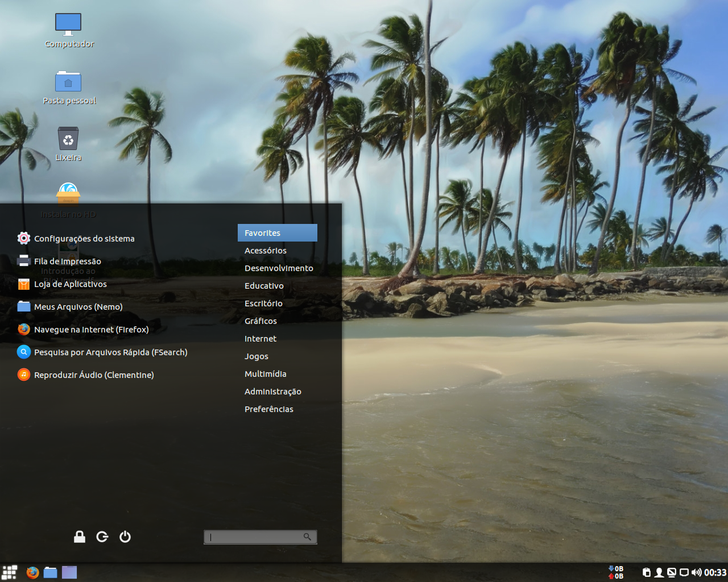This screenshot has height=582, width=728.
Task: Open the Acessórios category
Action: (278, 250)
